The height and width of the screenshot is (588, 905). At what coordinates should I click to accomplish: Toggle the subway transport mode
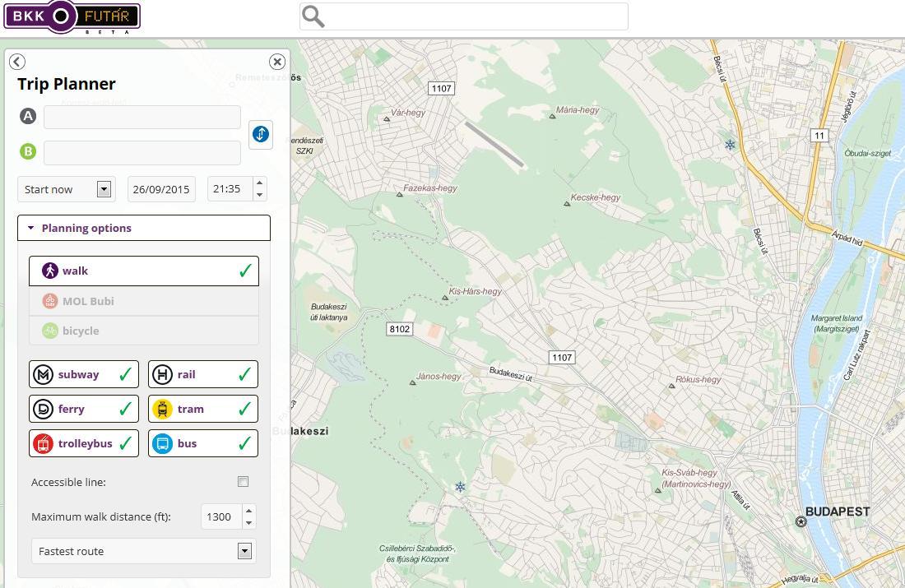(x=84, y=374)
